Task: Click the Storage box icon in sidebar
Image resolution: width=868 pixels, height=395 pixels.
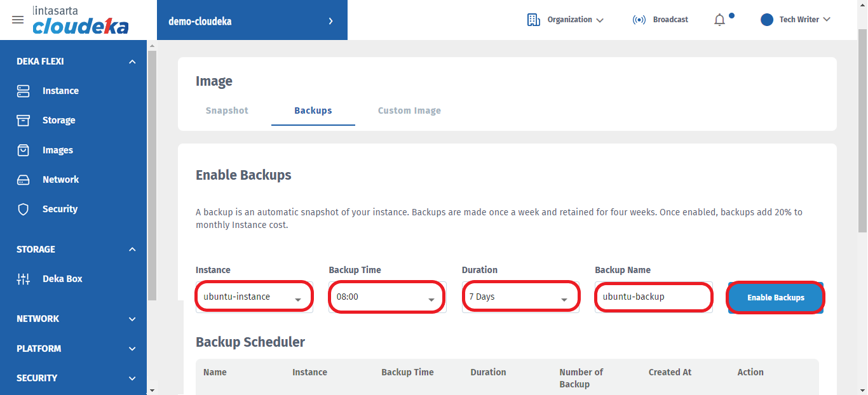Action: coord(24,120)
